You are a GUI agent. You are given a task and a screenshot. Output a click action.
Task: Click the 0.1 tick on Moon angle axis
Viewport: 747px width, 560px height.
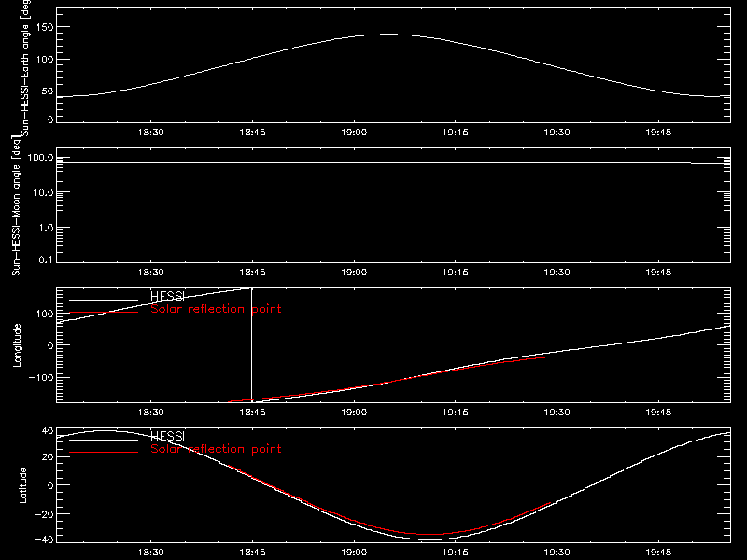point(47,259)
